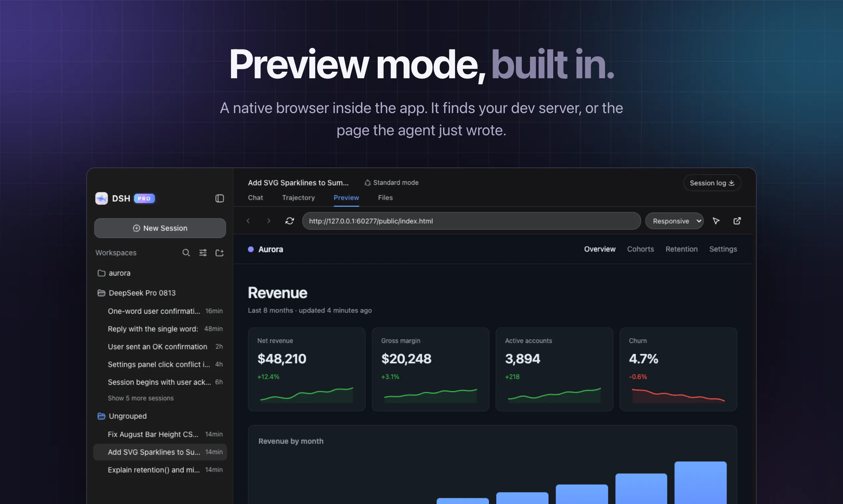Select session Add SVG Sparklines to Su...
The image size is (843, 504).
[160, 452]
